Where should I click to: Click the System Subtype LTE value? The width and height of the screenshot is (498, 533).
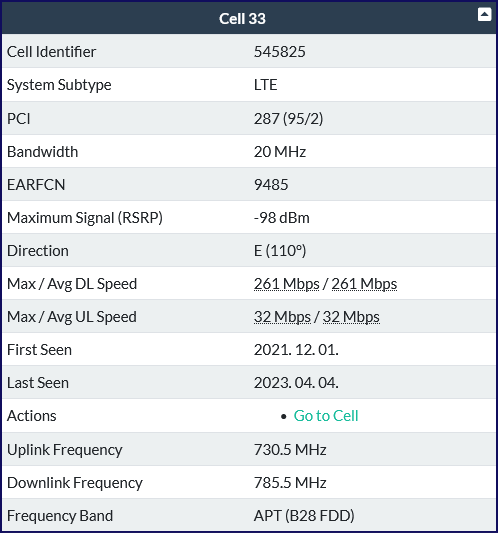(265, 85)
